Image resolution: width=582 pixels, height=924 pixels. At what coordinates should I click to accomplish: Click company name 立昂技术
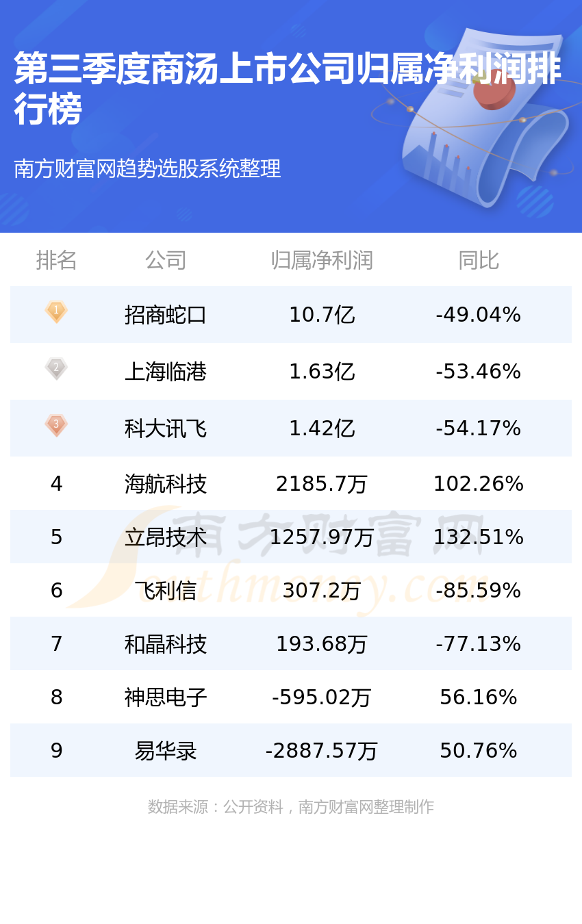pyautogui.click(x=166, y=537)
